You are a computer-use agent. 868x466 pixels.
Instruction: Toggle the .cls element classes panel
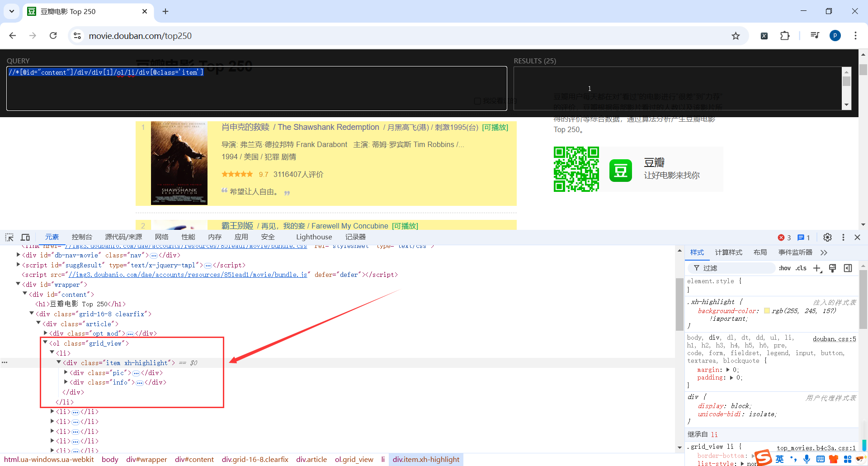click(801, 268)
